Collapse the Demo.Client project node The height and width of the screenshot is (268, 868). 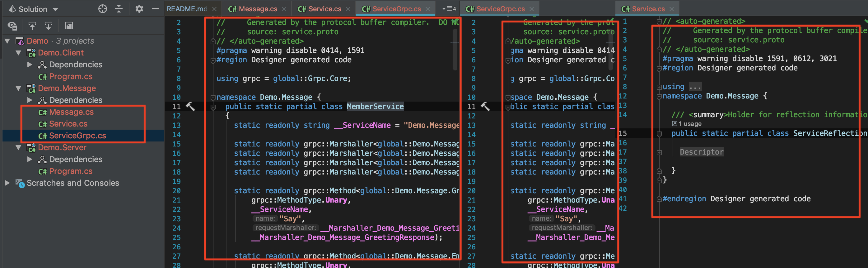pos(19,53)
